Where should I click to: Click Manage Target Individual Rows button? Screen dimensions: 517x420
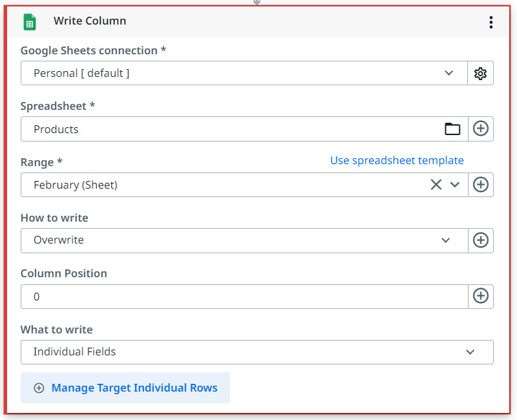pyautogui.click(x=125, y=388)
